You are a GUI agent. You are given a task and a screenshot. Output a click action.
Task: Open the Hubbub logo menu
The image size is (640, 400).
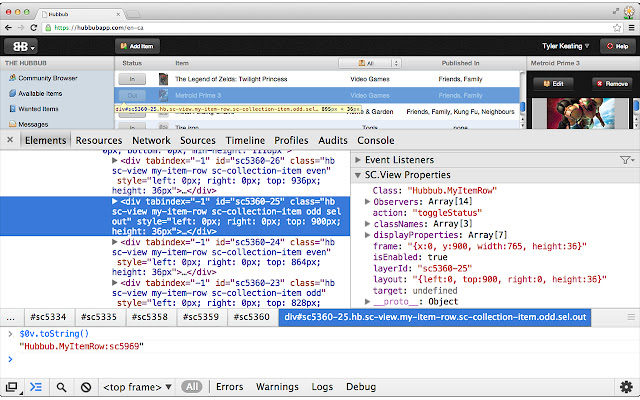point(22,46)
